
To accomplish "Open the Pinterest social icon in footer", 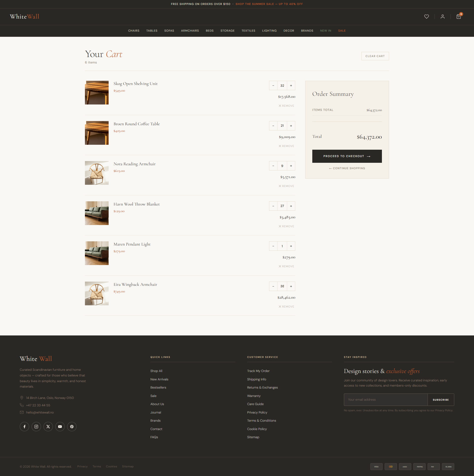I will pyautogui.click(x=72, y=427).
